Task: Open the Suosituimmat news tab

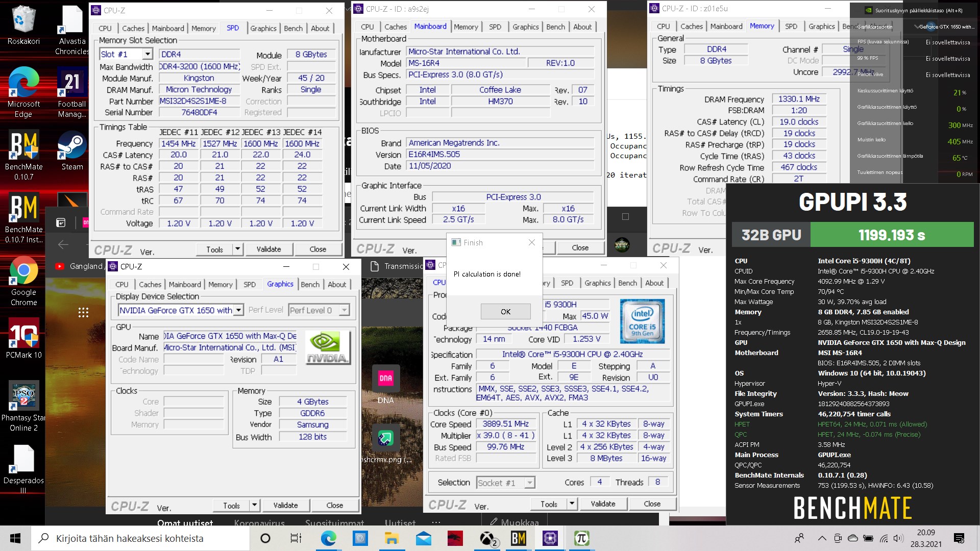Action: (x=334, y=523)
